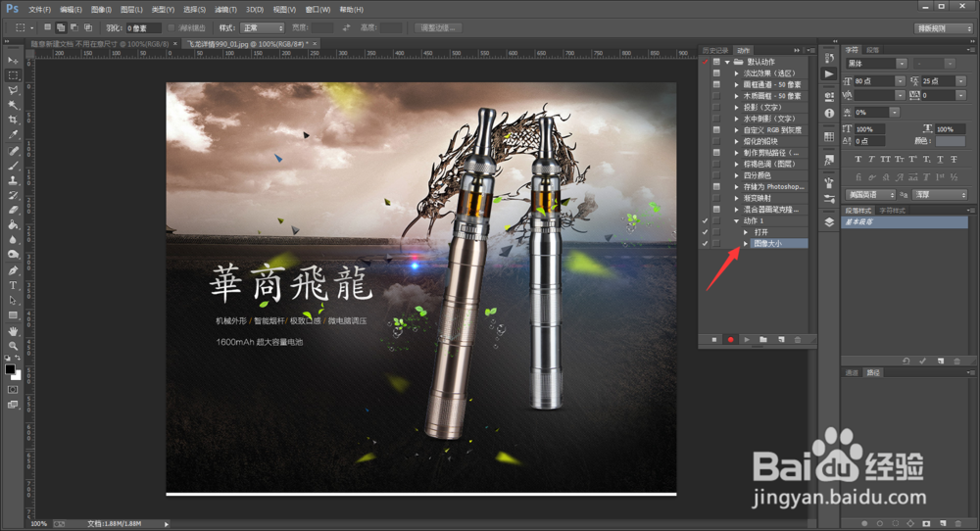The height and width of the screenshot is (531, 980).
Task: Select the Lasso tool
Action: point(13,90)
